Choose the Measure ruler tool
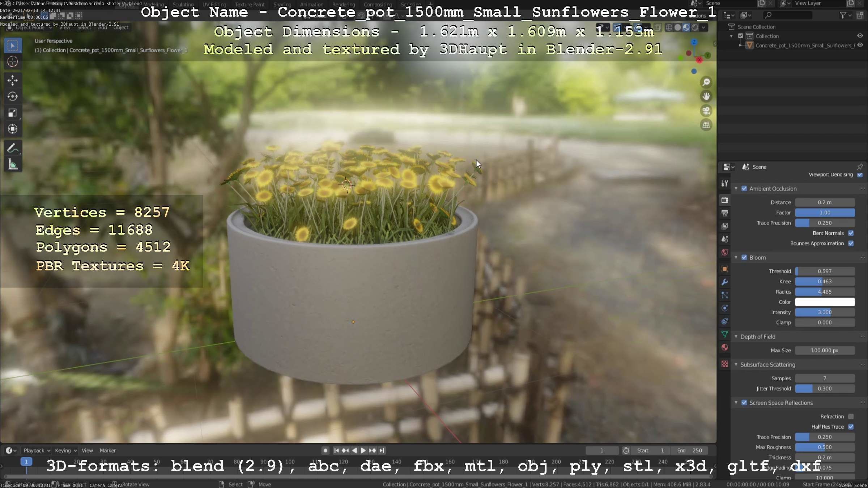The height and width of the screenshot is (488, 868). pyautogui.click(x=13, y=164)
